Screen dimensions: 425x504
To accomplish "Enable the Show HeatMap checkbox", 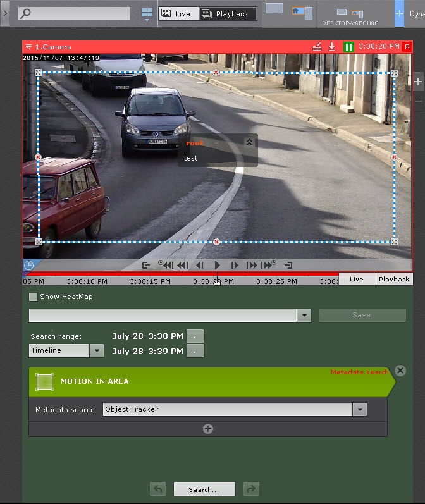I will [34, 297].
